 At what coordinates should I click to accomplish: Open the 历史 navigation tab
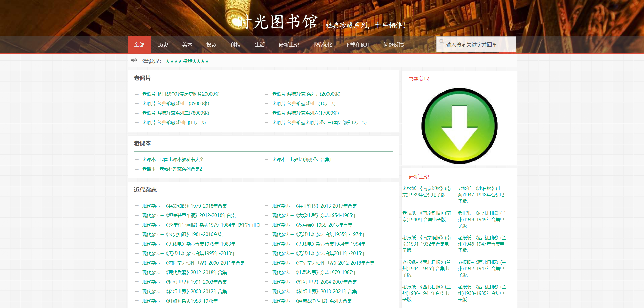tap(163, 44)
